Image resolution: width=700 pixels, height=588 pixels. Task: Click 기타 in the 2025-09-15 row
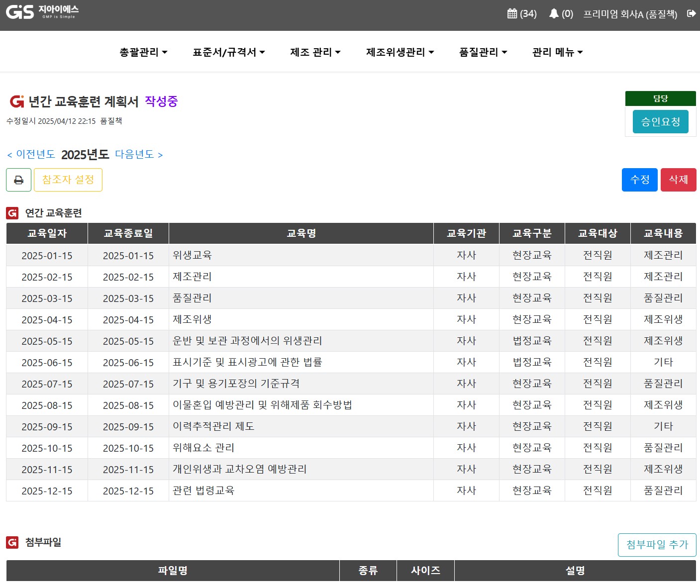(x=663, y=426)
